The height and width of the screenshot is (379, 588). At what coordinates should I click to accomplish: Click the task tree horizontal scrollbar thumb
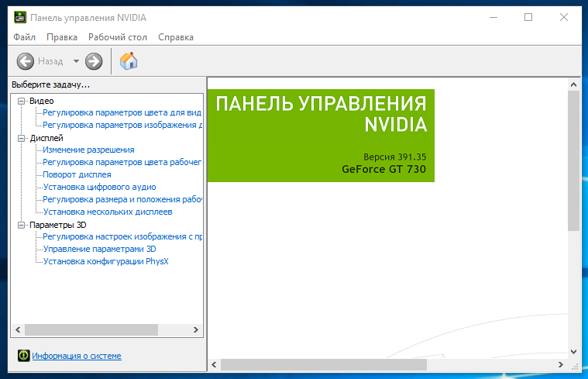click(x=91, y=330)
